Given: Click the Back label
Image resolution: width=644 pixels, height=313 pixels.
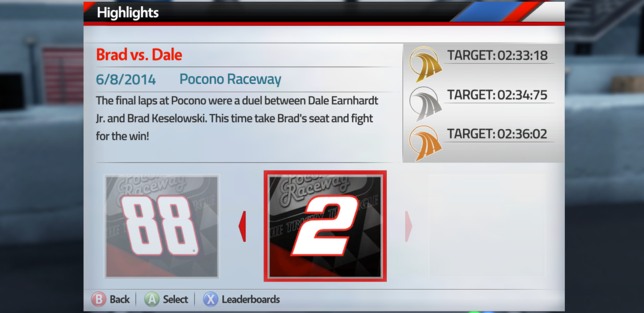Looking at the screenshot, I should tap(120, 300).
